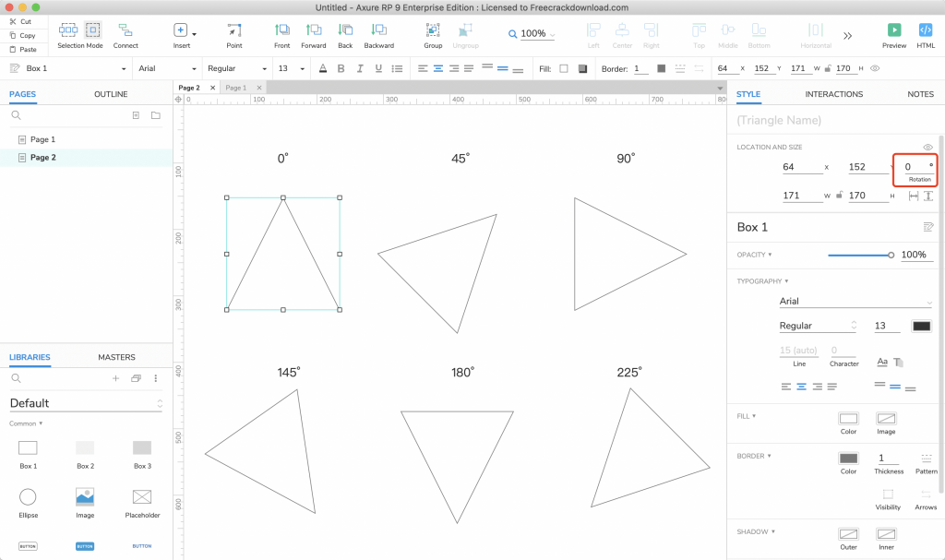Toggle visibility eye in Location and Size

pyautogui.click(x=928, y=148)
